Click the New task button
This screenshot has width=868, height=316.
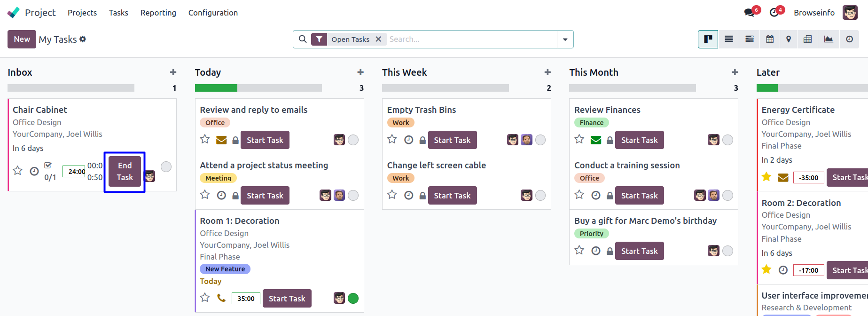pos(22,39)
